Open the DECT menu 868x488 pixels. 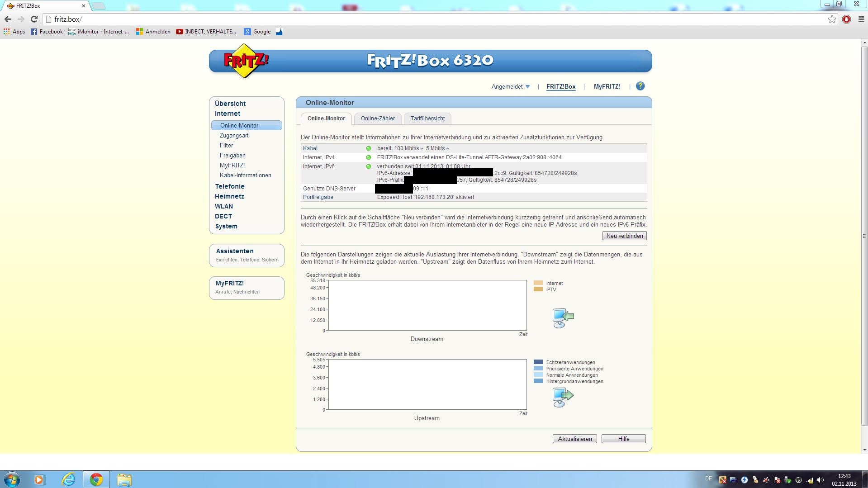[x=223, y=216]
